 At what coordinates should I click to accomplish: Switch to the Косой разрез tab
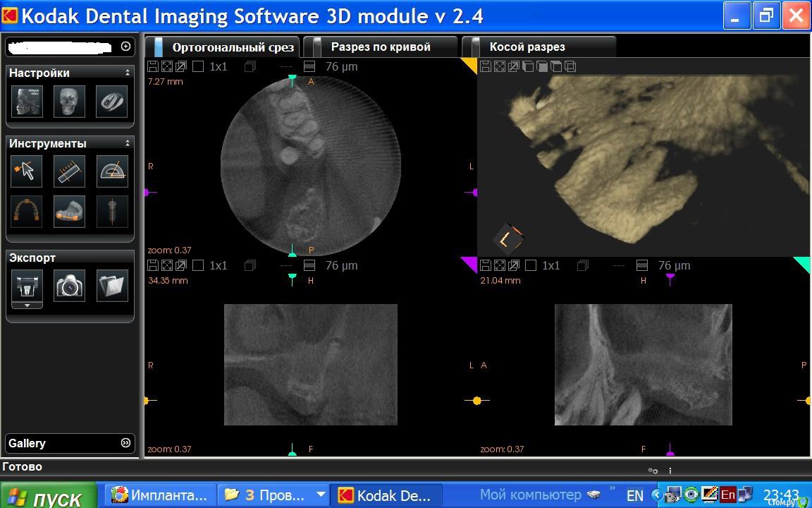(527, 47)
